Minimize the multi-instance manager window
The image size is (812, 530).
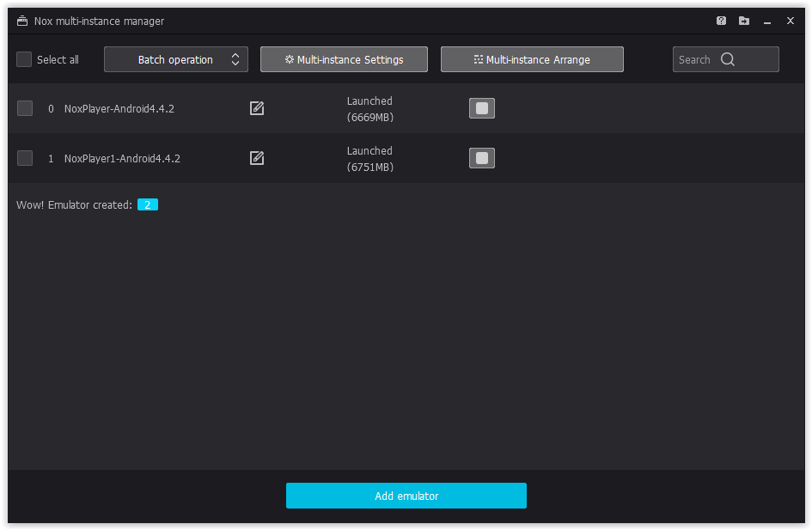(x=767, y=21)
